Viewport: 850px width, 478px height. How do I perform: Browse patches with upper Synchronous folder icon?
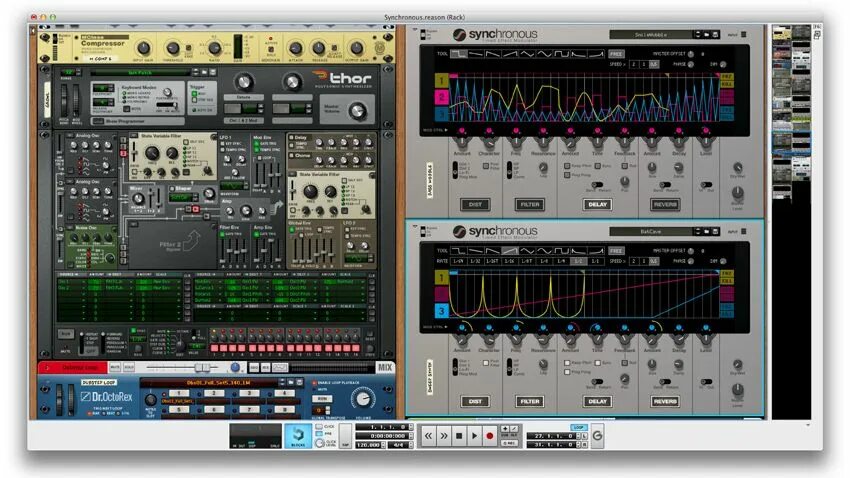point(706,35)
